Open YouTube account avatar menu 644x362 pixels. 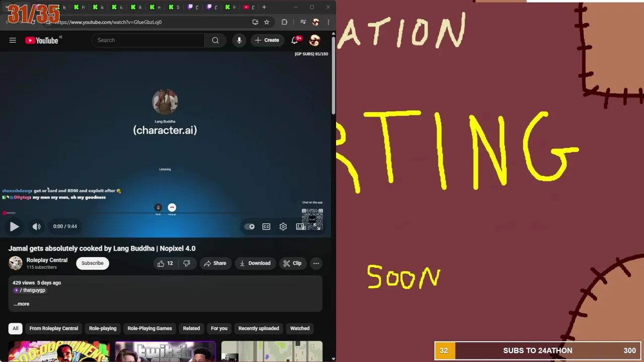[314, 40]
